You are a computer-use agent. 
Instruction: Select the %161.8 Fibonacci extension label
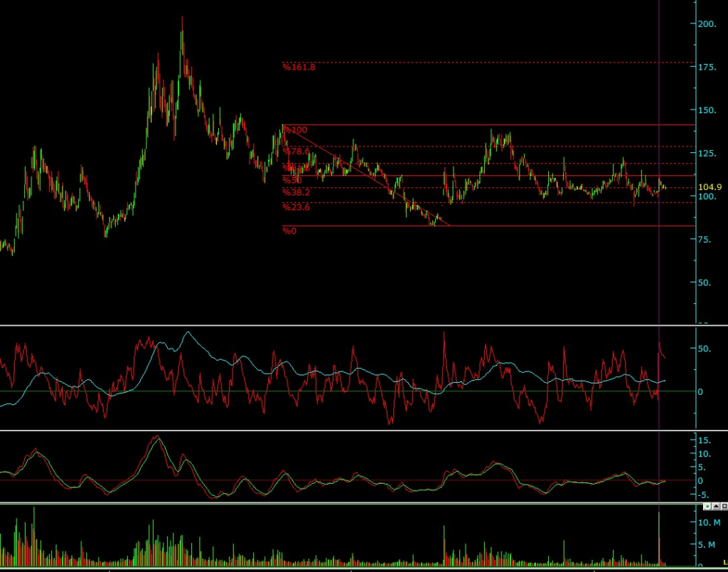tap(298, 67)
